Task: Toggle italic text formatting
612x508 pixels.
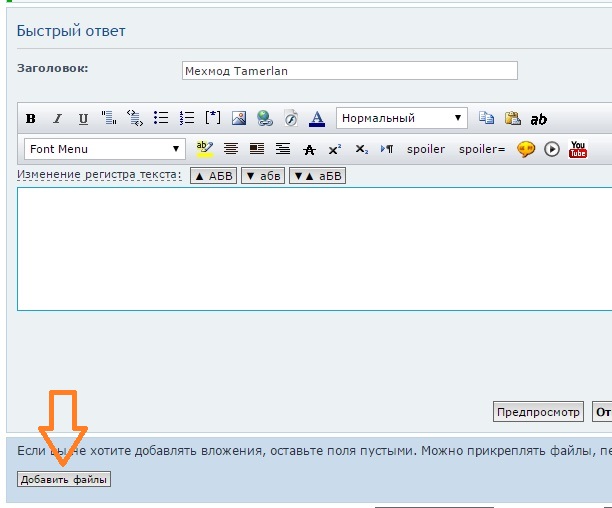Action: (x=57, y=118)
